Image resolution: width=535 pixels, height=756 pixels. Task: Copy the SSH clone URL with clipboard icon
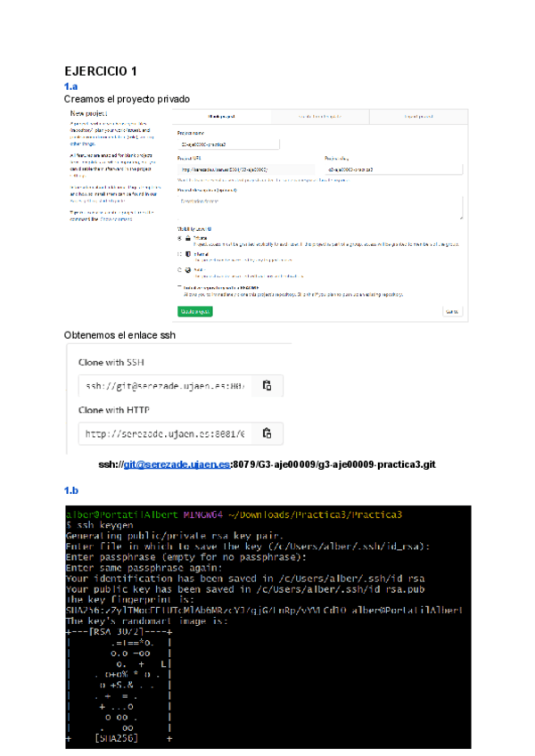click(x=267, y=385)
